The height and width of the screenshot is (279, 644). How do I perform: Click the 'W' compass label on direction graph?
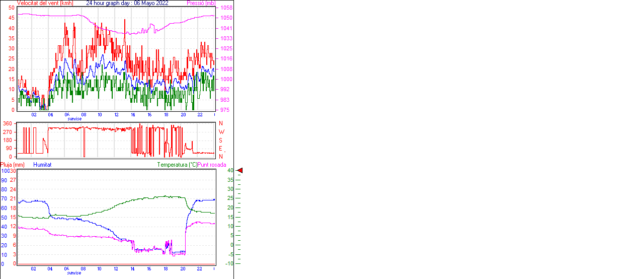coord(221,132)
